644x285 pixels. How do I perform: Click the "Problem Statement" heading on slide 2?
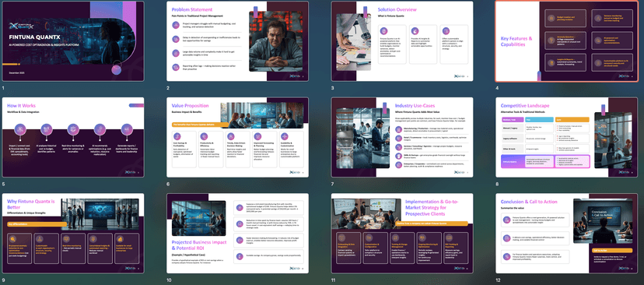[x=192, y=9]
